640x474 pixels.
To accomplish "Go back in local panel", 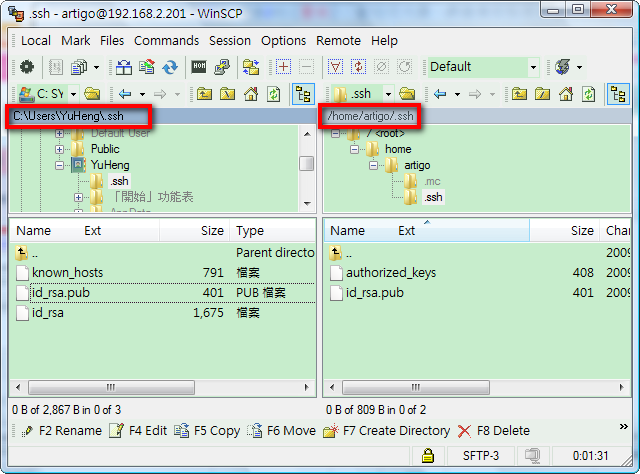I will [125, 94].
